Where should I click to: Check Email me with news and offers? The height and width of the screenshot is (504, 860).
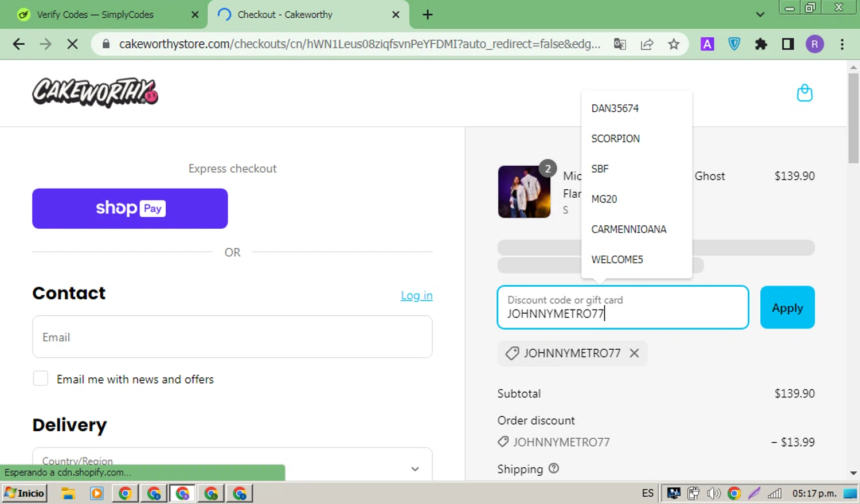click(x=41, y=378)
